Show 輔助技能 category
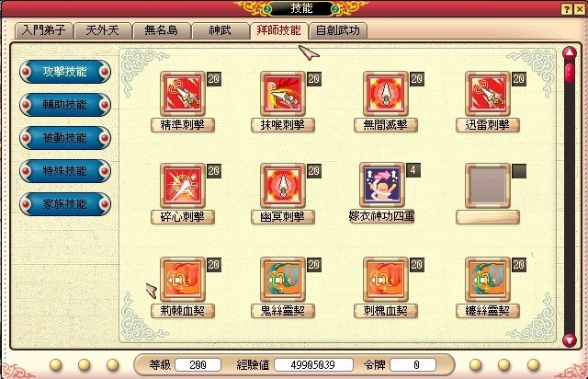Screen dimensions: 588x379 pyautogui.click(x=65, y=105)
